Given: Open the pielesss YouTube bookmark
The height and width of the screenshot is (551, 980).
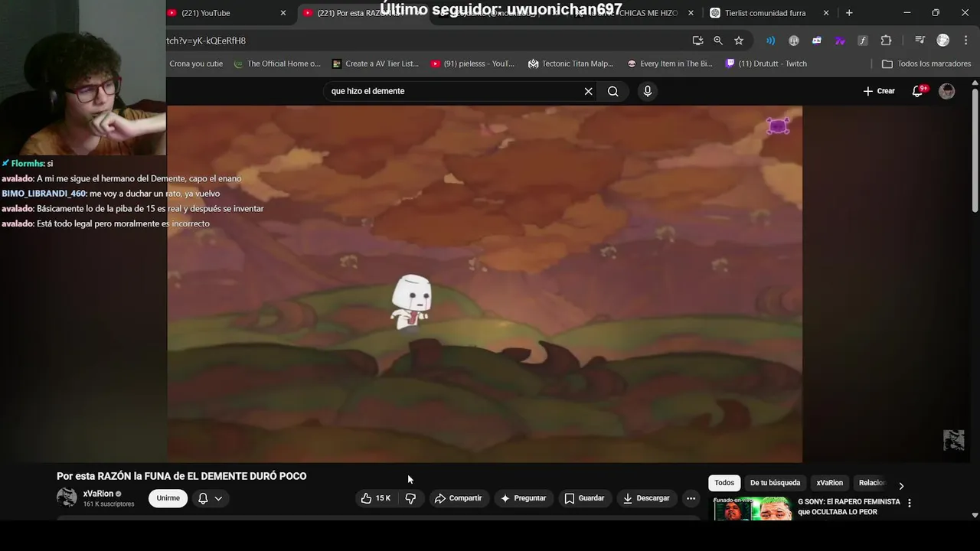Looking at the screenshot, I should coord(473,64).
